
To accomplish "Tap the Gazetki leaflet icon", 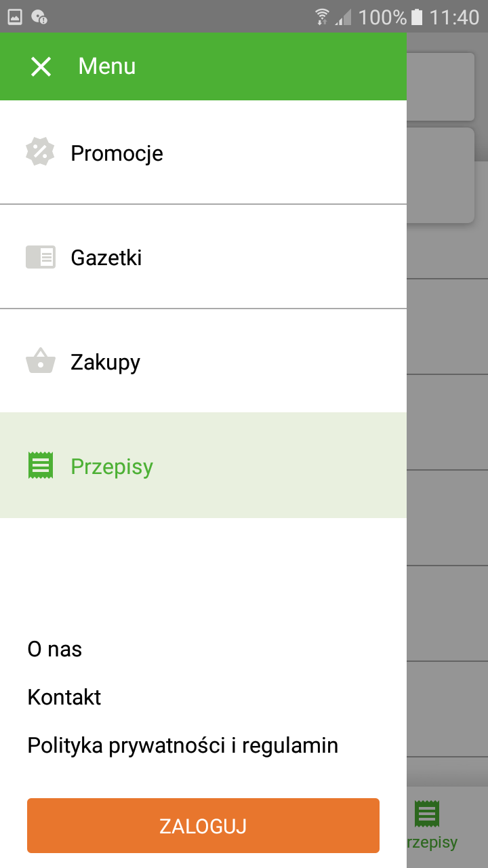I will [x=40, y=257].
